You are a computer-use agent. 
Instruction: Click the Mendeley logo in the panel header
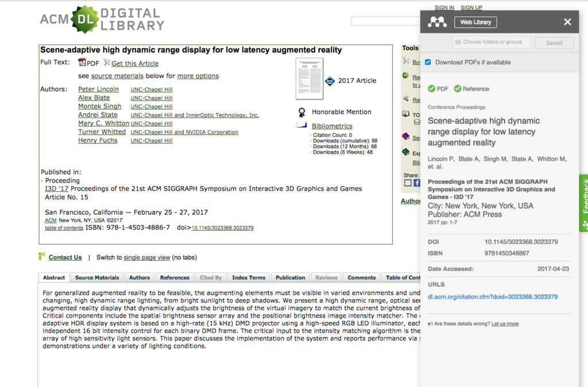pyautogui.click(x=437, y=22)
